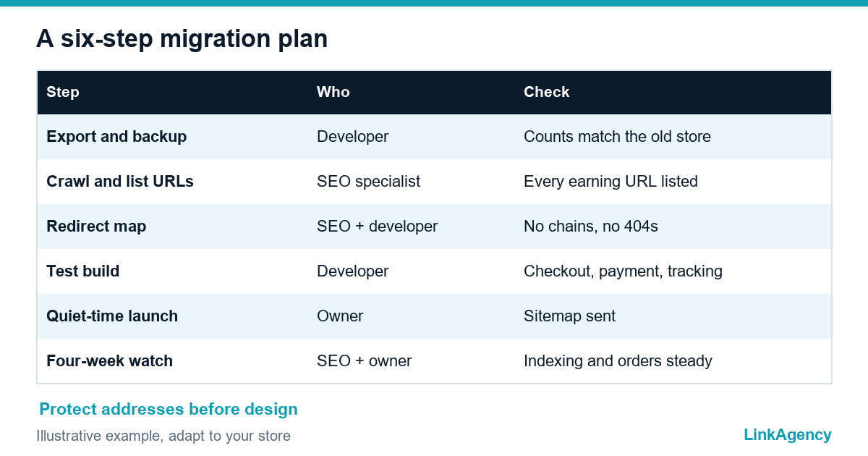The width and height of the screenshot is (868, 456).
Task: Select 'Indexing and orders steady' cell
Action: tap(618, 360)
